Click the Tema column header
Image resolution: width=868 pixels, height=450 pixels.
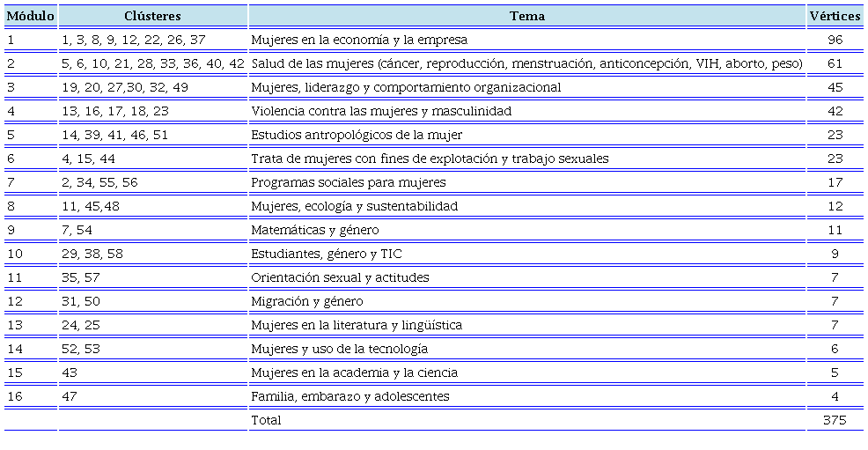coord(526,16)
